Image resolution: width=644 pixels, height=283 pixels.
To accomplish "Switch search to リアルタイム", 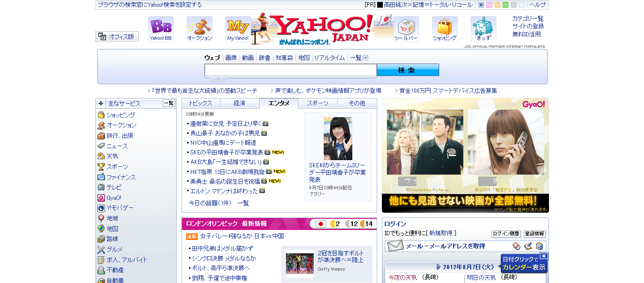I will (329, 58).
